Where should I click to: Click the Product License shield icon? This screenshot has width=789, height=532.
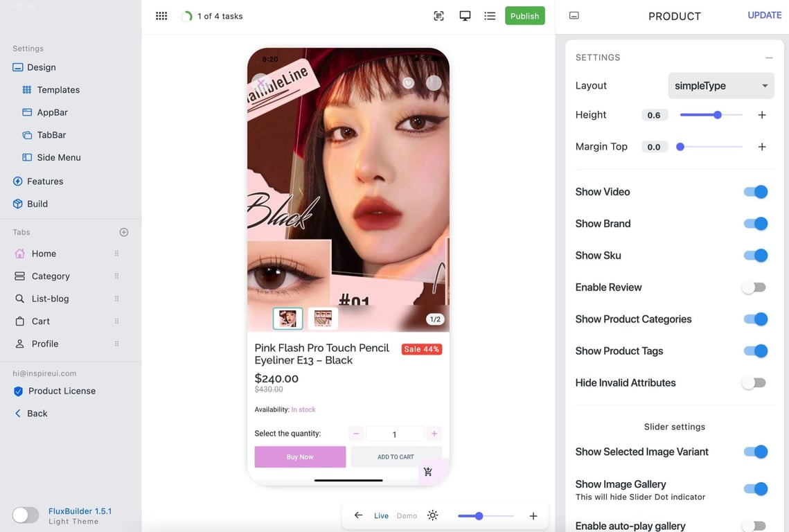click(x=18, y=391)
